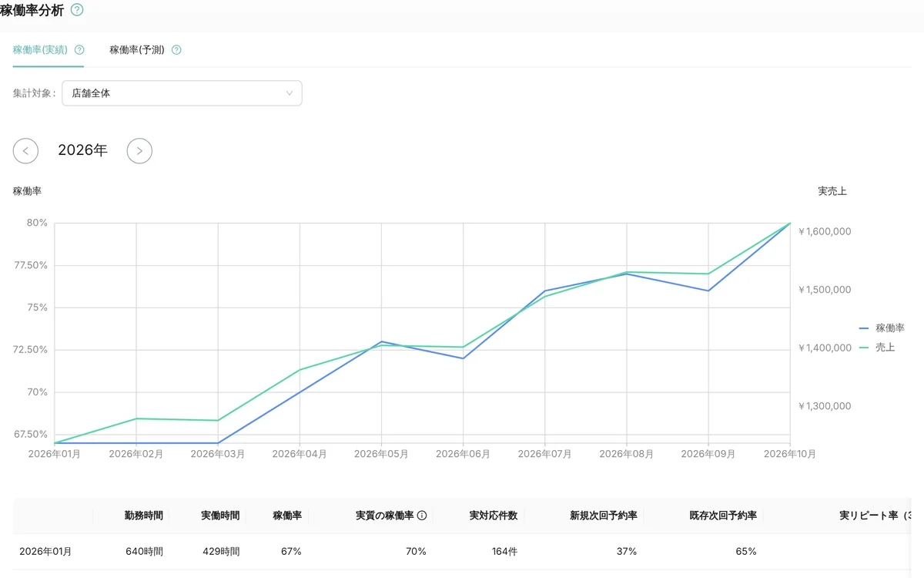This screenshot has height=578, width=924.
Task: Click the 164件 cell
Action: [x=504, y=552]
